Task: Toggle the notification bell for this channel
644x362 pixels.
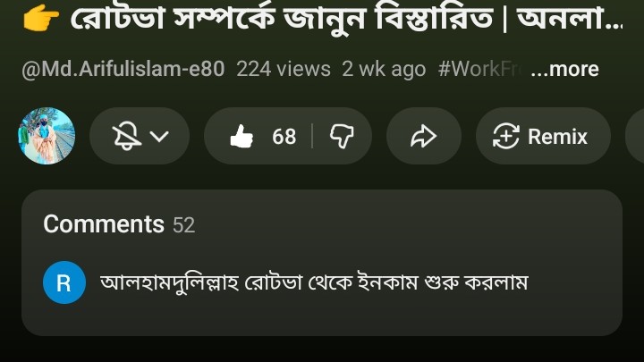Action: pos(126,136)
